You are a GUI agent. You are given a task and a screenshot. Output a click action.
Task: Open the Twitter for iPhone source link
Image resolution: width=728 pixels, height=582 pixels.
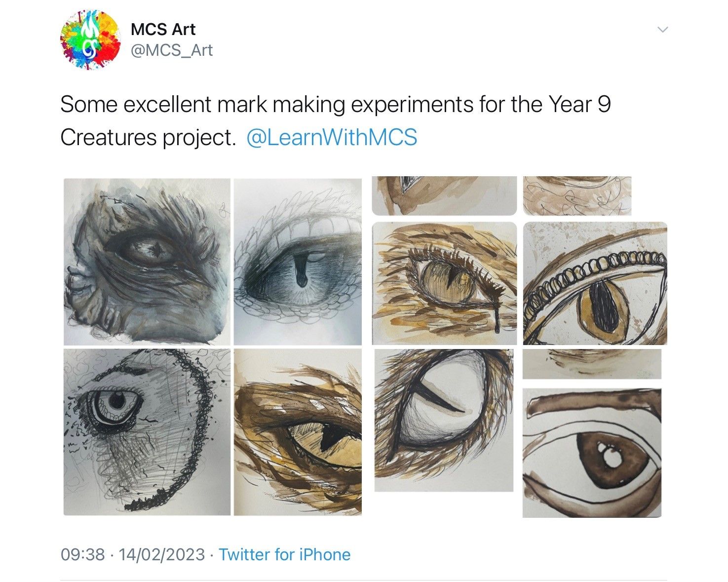(x=284, y=554)
